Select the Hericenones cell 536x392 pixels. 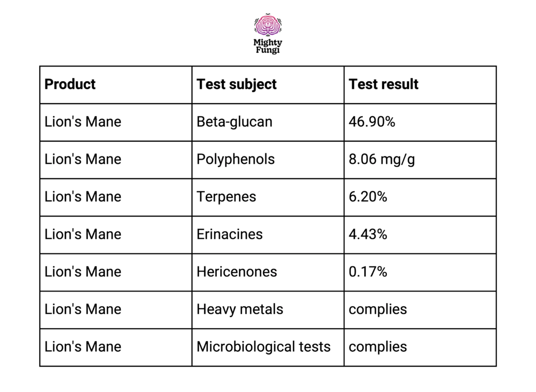pyautogui.click(x=268, y=272)
